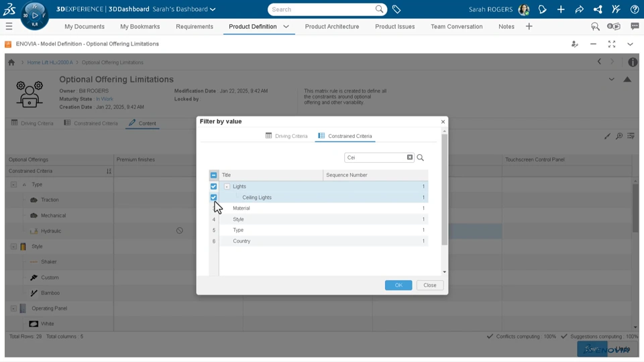Open Product Definition tab dropdown arrow
This screenshot has width=644, height=362.
(286, 27)
